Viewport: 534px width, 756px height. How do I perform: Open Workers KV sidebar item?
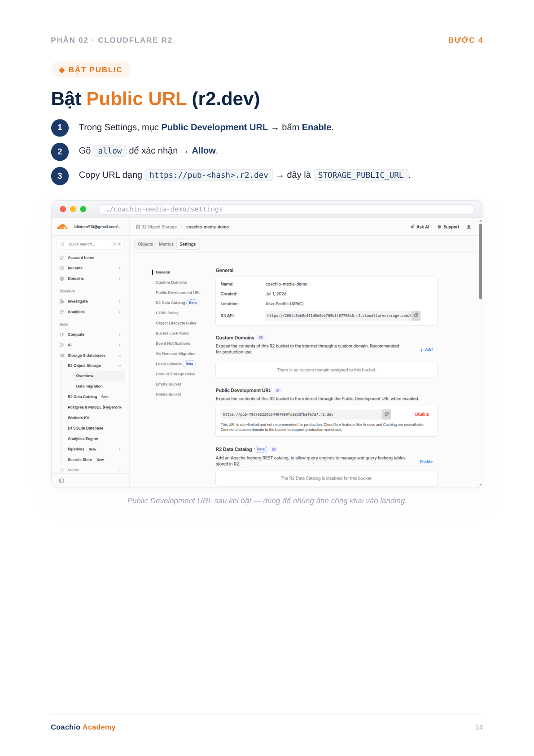[x=79, y=418]
